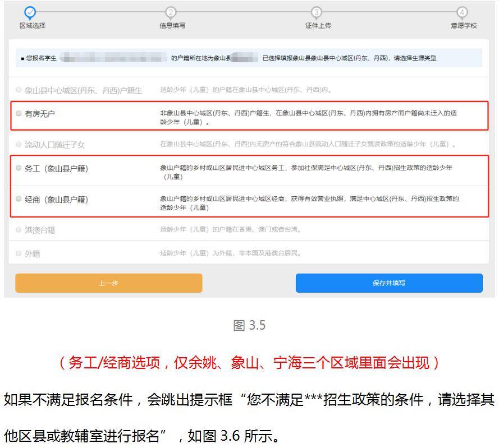Image resolution: width=499 pixels, height=448 pixels.
Task: Click the description text in the 务工 row
Action: (306, 172)
